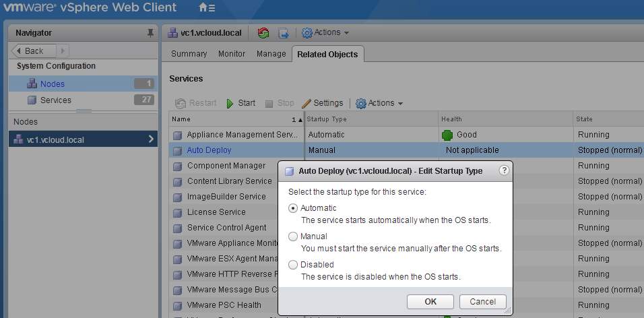Open help in the Edit Startup Type dialog
Viewport: 644px width, 318px height.
coord(504,170)
